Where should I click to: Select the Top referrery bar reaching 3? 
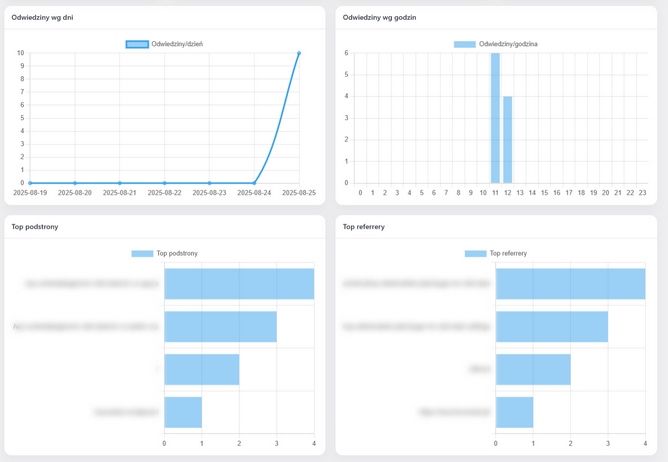pos(552,326)
